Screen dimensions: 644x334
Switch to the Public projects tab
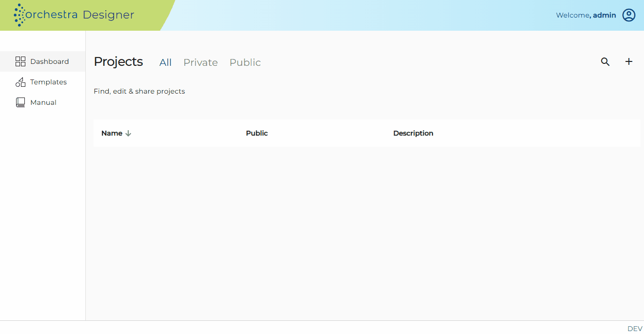pos(245,62)
